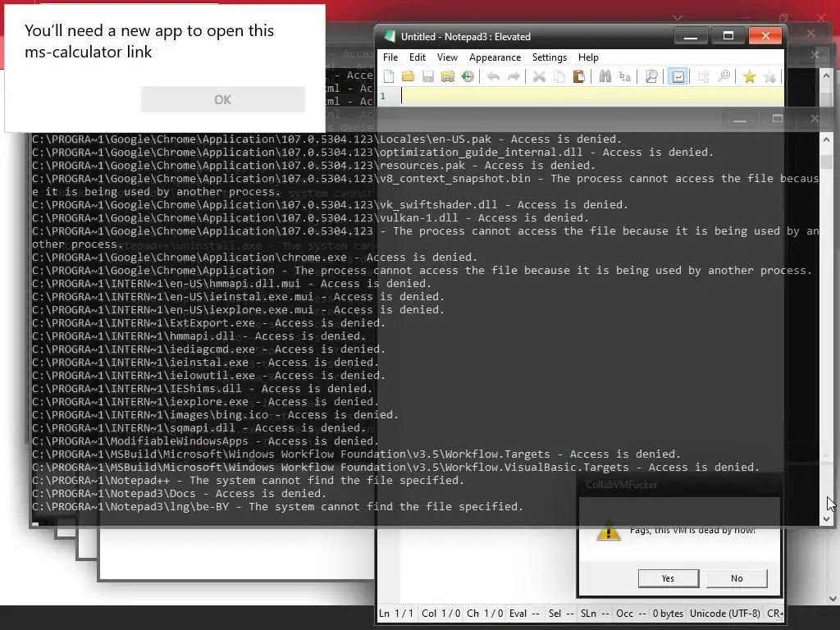840x630 pixels.
Task: Click the Copy icon in Notepad3 toolbar
Action: click(x=559, y=76)
